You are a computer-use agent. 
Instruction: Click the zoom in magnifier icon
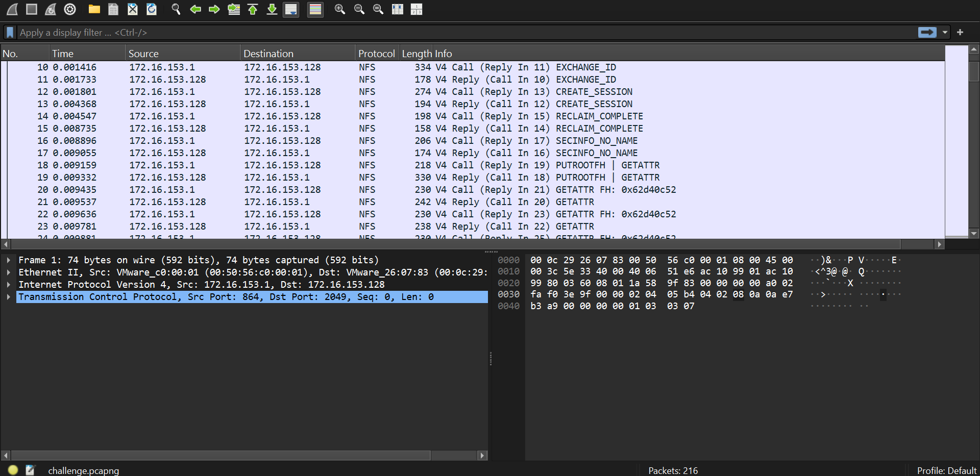point(340,9)
